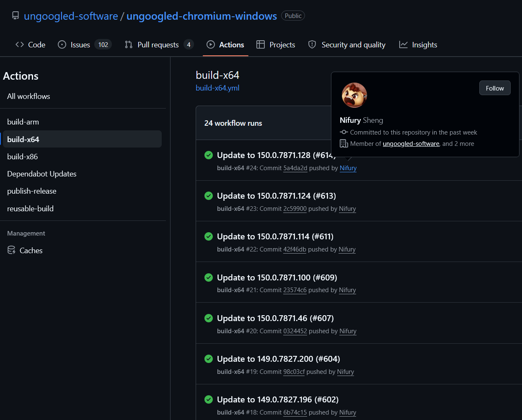The width and height of the screenshot is (522, 420).
Task: Click success check icon for run #604
Action: pyautogui.click(x=209, y=359)
